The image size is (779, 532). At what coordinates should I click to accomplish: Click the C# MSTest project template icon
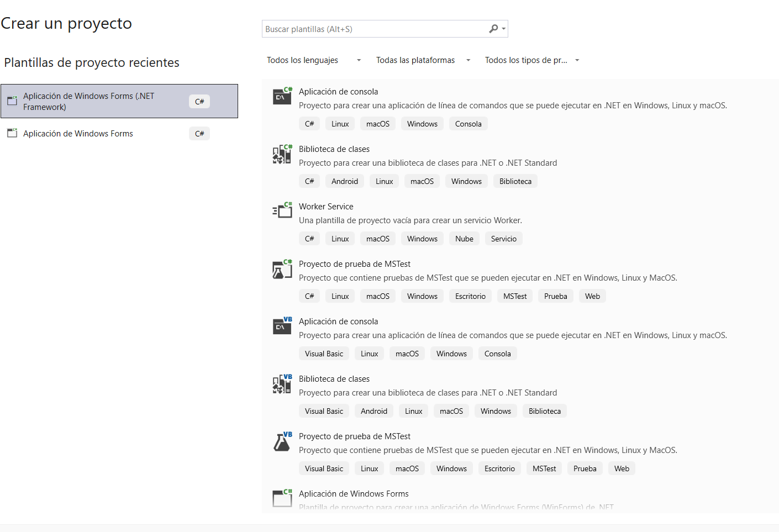pos(282,269)
